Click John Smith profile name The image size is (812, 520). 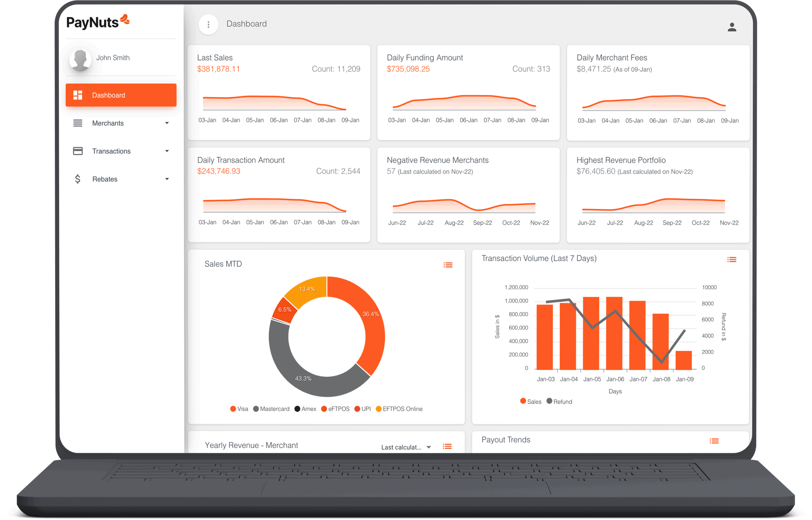pos(112,57)
